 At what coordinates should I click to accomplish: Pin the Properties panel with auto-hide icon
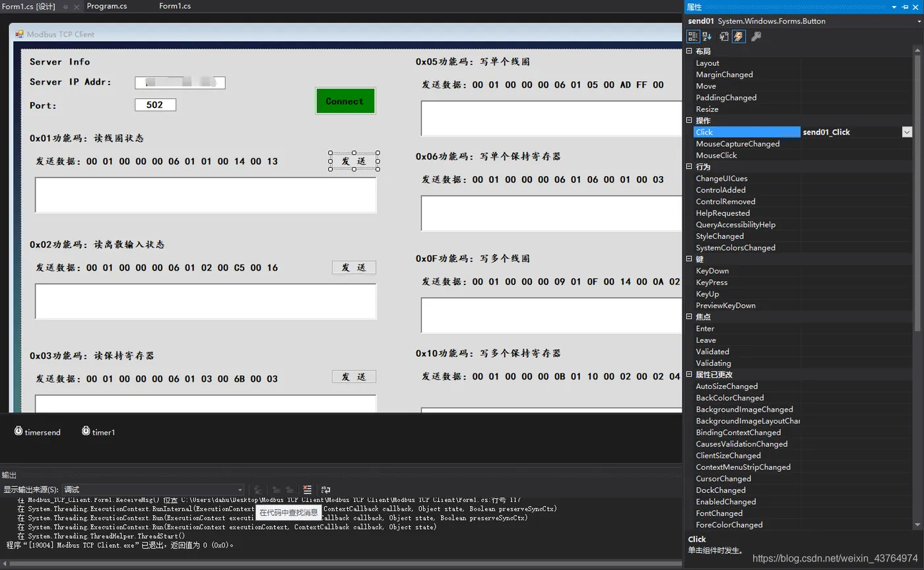pos(905,7)
